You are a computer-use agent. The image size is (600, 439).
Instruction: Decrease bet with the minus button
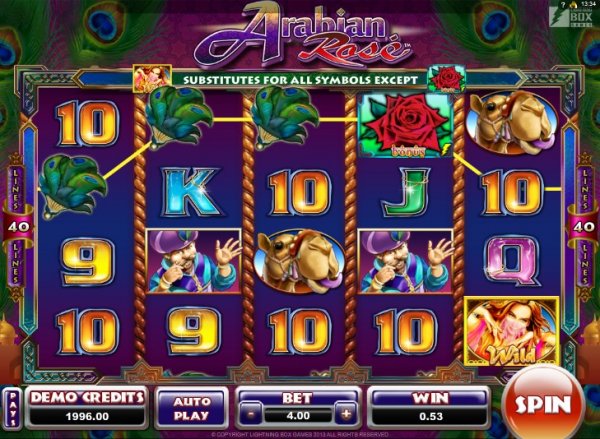coord(250,415)
